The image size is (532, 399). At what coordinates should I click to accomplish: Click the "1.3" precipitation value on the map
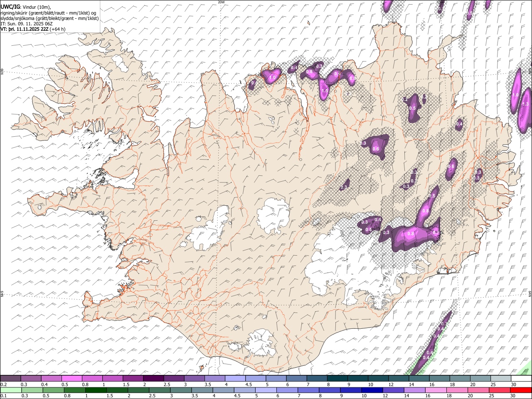click(525, 104)
